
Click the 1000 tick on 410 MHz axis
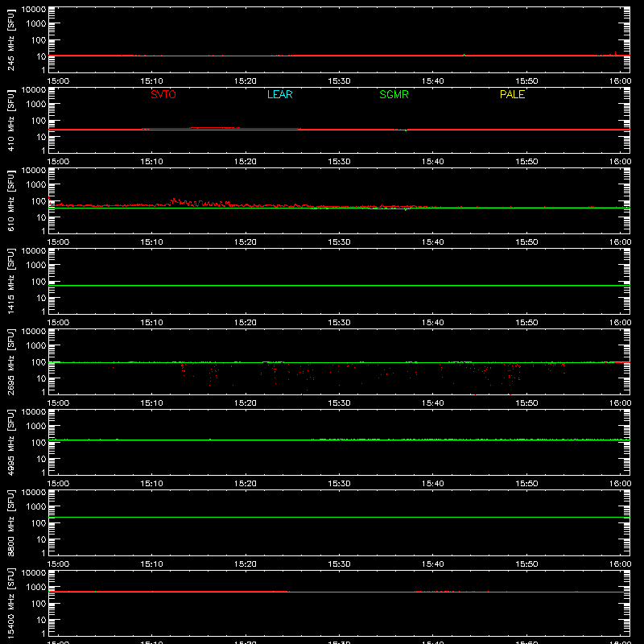coord(36,105)
